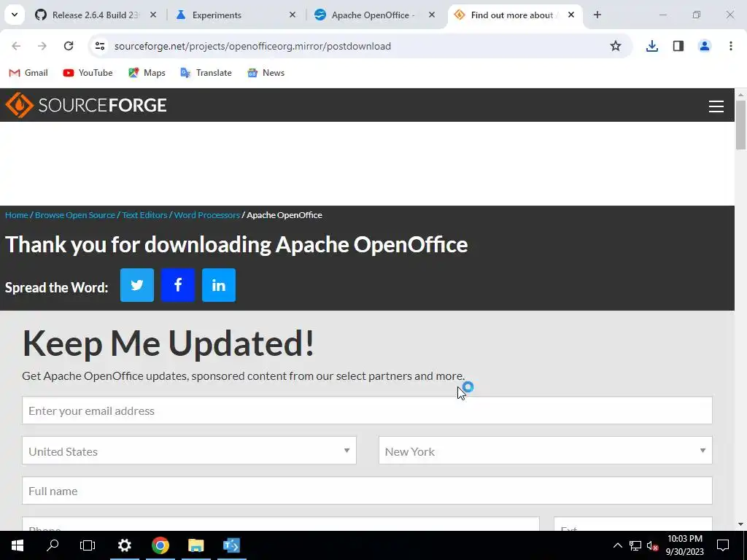747x560 pixels.
Task: Close the Find out more about tab
Action: 571,15
